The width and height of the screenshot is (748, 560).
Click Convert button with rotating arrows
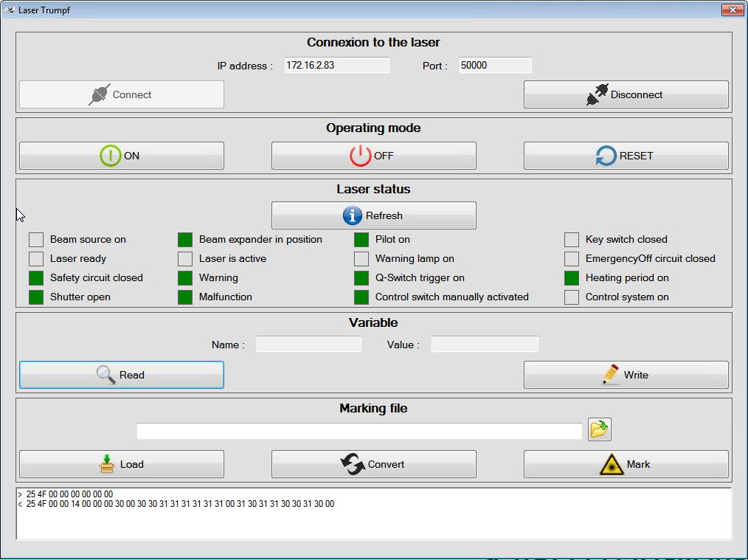373,464
